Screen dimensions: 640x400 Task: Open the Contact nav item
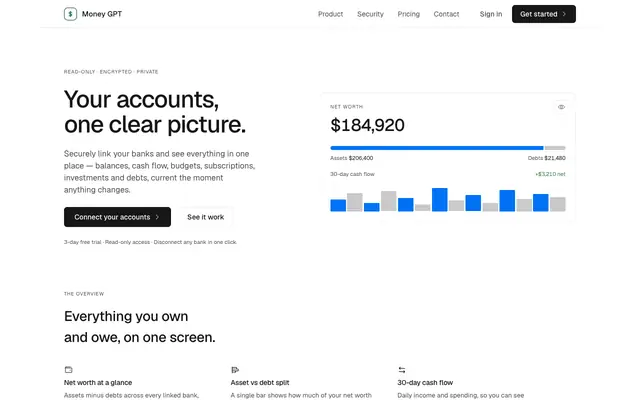point(446,14)
